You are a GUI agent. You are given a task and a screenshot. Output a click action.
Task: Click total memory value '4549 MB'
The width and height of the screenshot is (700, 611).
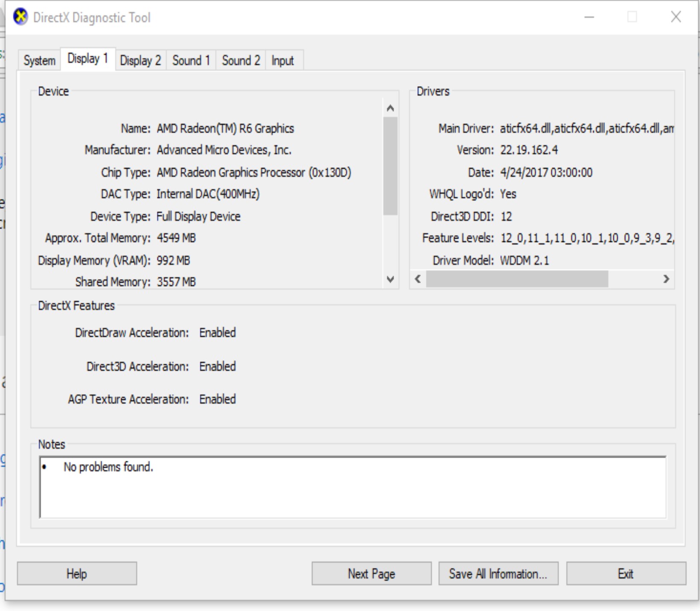coord(176,238)
